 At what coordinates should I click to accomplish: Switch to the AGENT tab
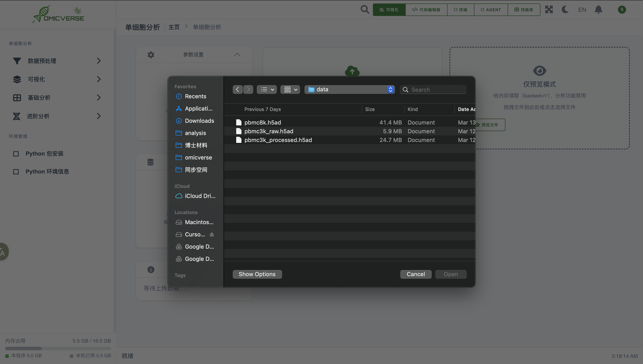pos(491,9)
